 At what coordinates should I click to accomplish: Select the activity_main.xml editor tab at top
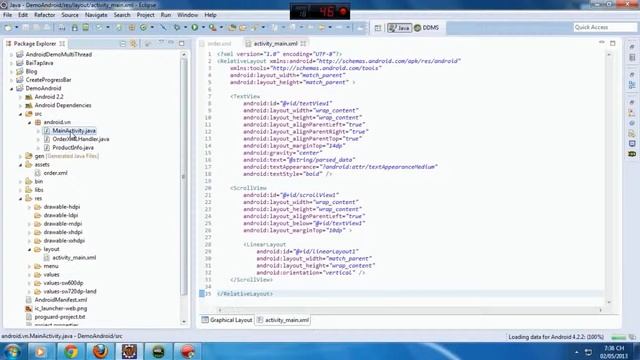276,43
